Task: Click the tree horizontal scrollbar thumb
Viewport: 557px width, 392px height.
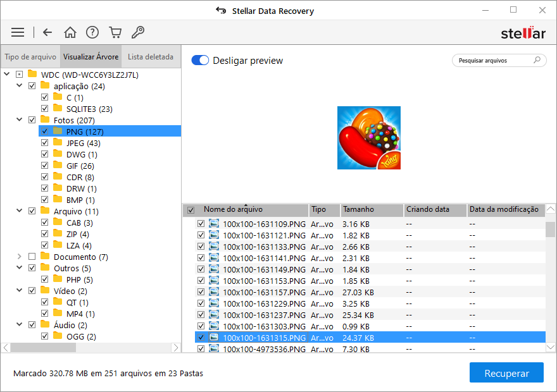Action: point(43,348)
